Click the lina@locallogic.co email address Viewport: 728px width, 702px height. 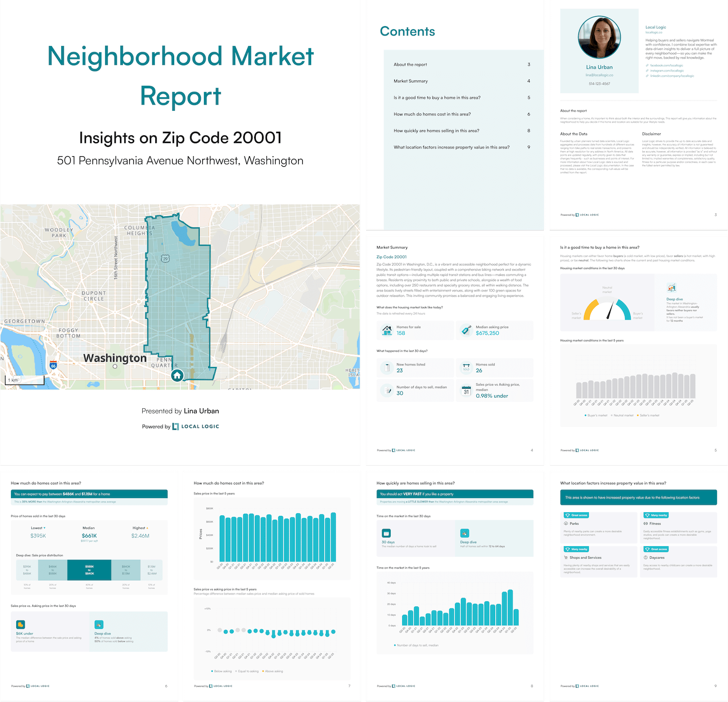point(599,75)
